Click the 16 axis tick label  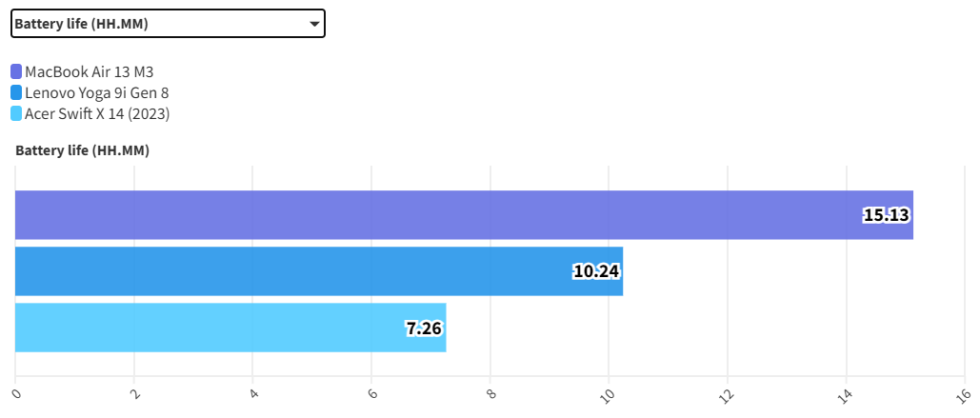963,394
